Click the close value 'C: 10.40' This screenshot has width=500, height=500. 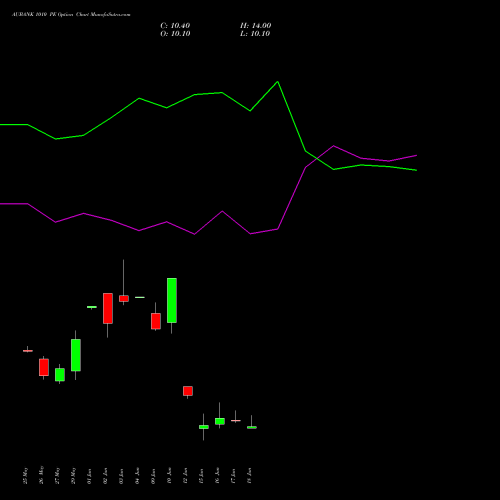175,26
